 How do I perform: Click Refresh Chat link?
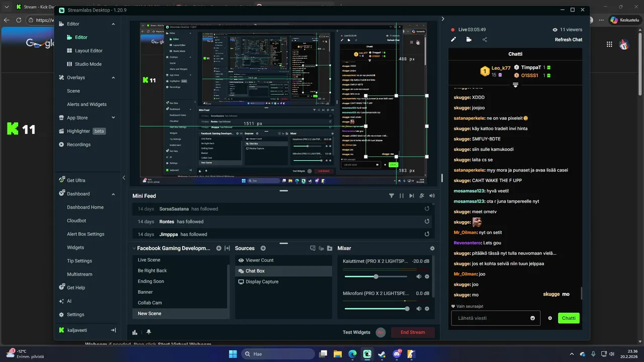569,40
